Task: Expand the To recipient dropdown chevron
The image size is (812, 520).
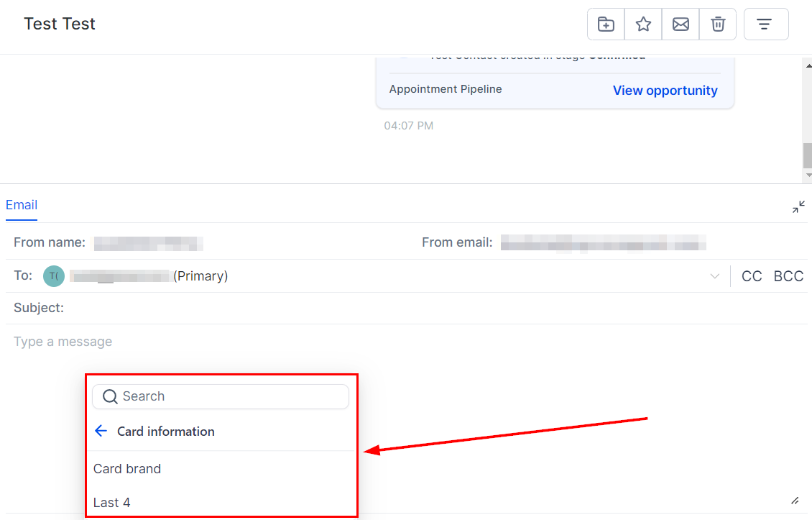Action: pyautogui.click(x=715, y=276)
